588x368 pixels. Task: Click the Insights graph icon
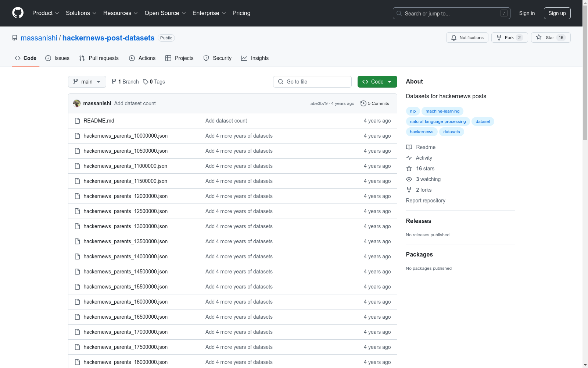tap(244, 58)
